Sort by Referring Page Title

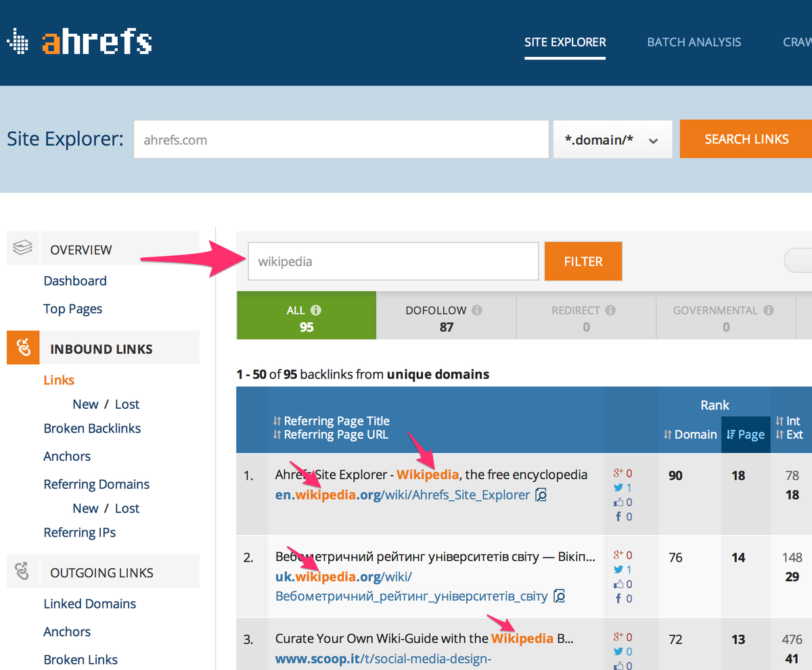[332, 421]
